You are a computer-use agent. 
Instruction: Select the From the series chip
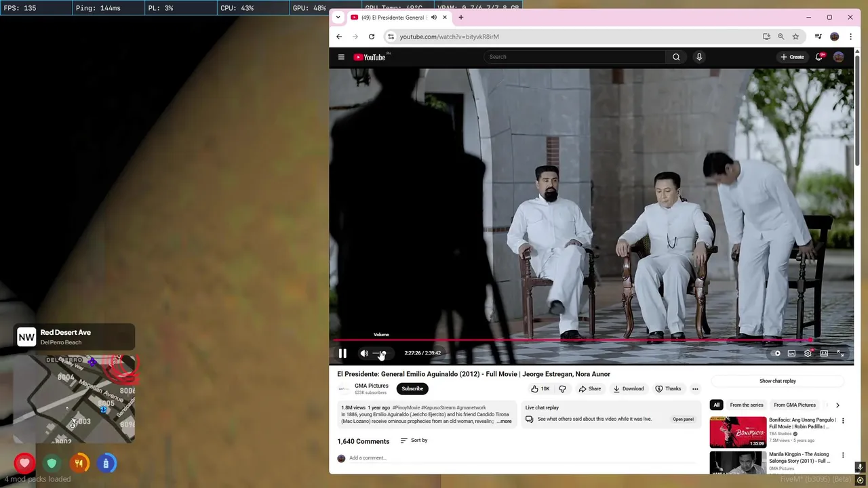[x=747, y=405]
